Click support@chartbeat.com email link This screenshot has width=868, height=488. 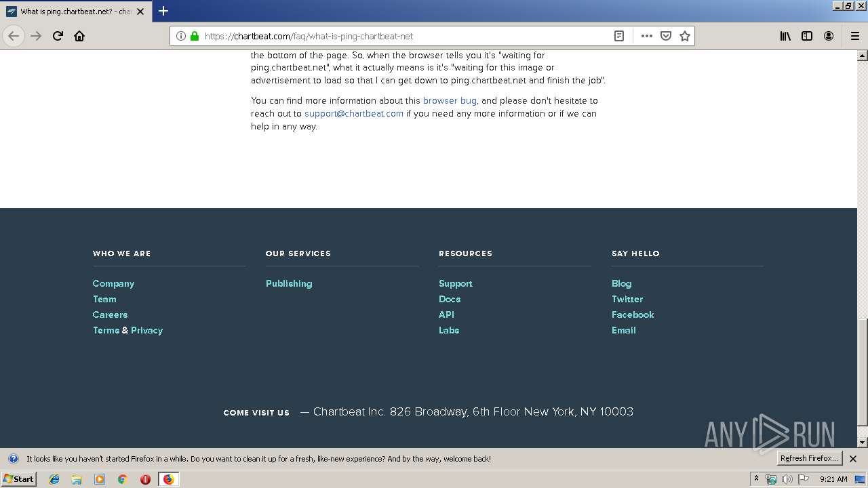point(354,113)
